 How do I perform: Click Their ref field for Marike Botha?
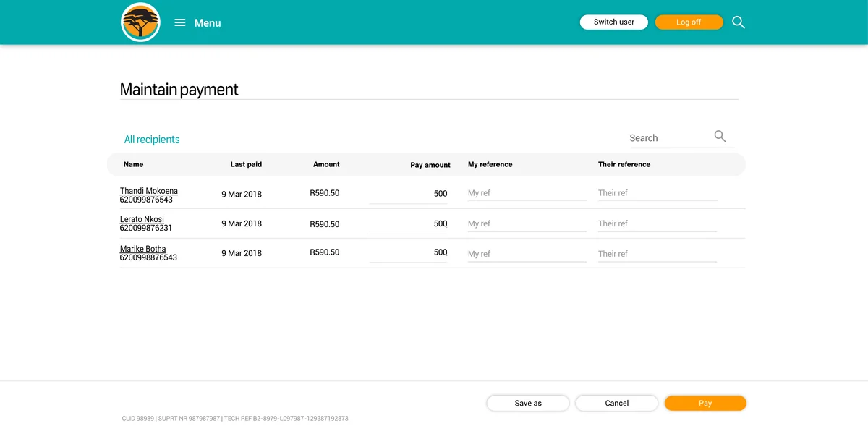658,254
